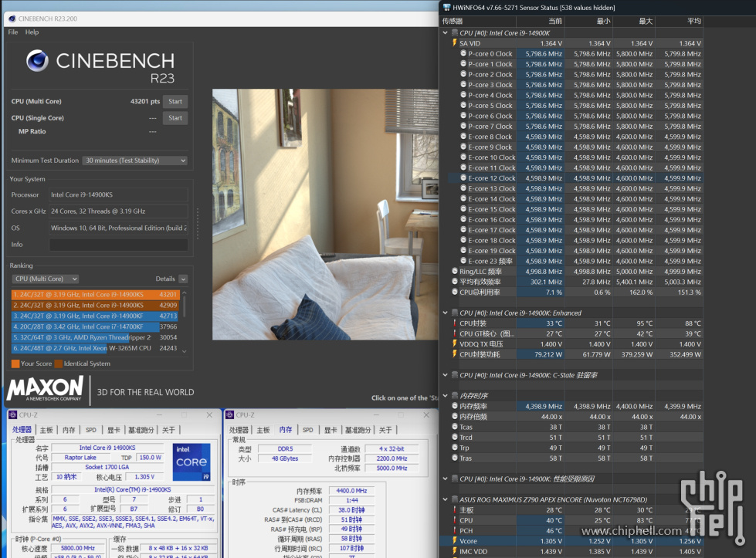Switch to 处理器 tab in the CPU-Z memory window

tap(239, 430)
